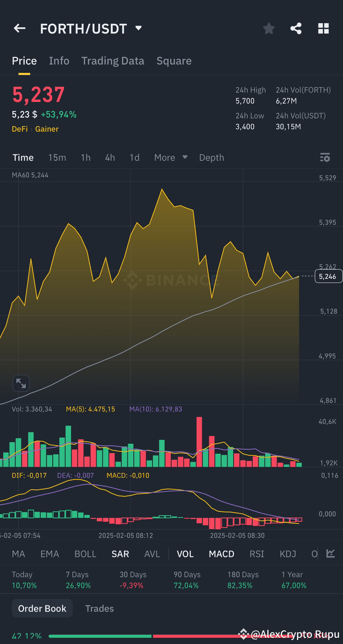Select the Order Book button
The image size is (343, 644).
point(42,608)
